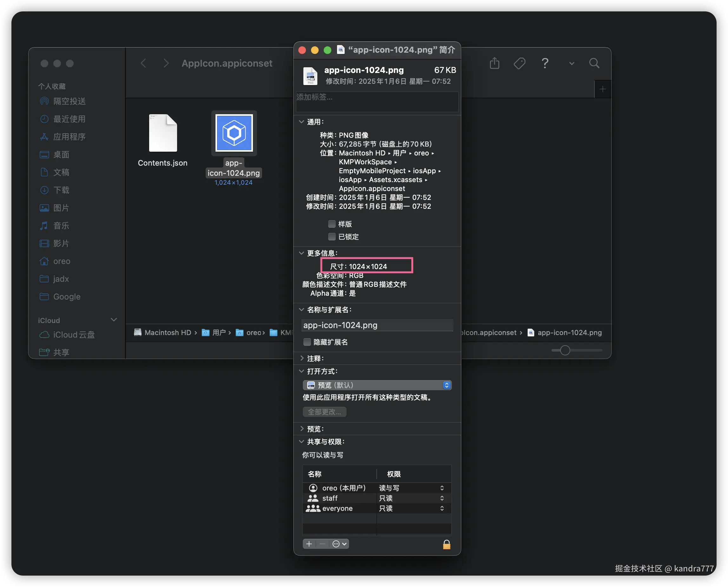This screenshot has height=587, width=728.
Task: Open the 预览 (默认) open-with dropdown
Action: point(377,385)
